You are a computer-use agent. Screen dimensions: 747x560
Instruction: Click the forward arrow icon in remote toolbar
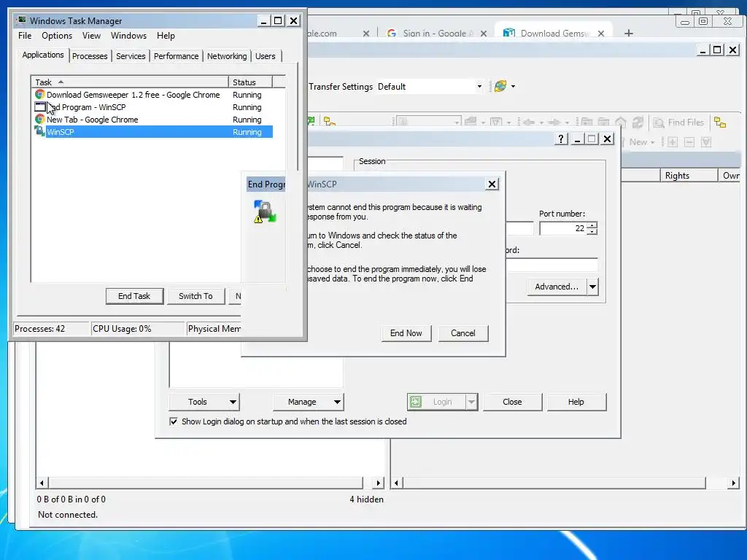[554, 122]
